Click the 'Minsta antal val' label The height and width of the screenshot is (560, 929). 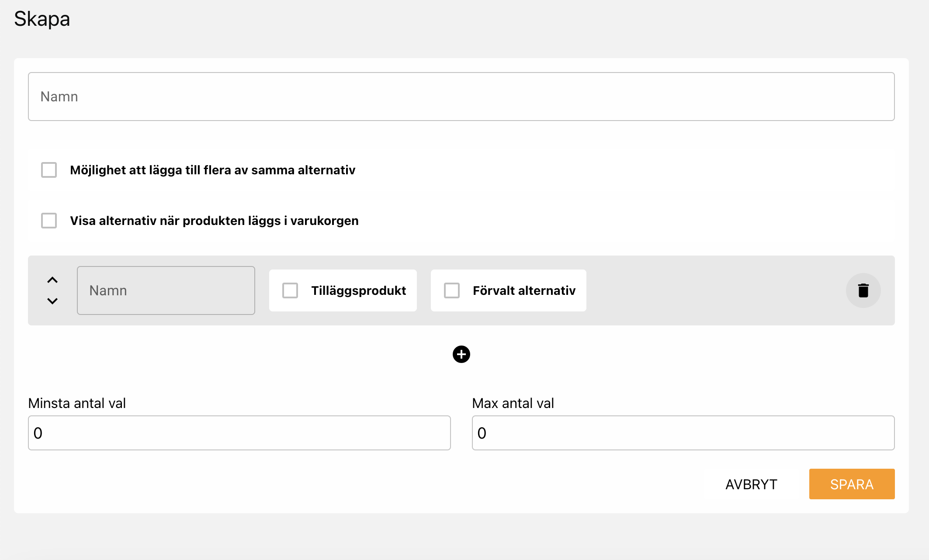click(x=77, y=403)
